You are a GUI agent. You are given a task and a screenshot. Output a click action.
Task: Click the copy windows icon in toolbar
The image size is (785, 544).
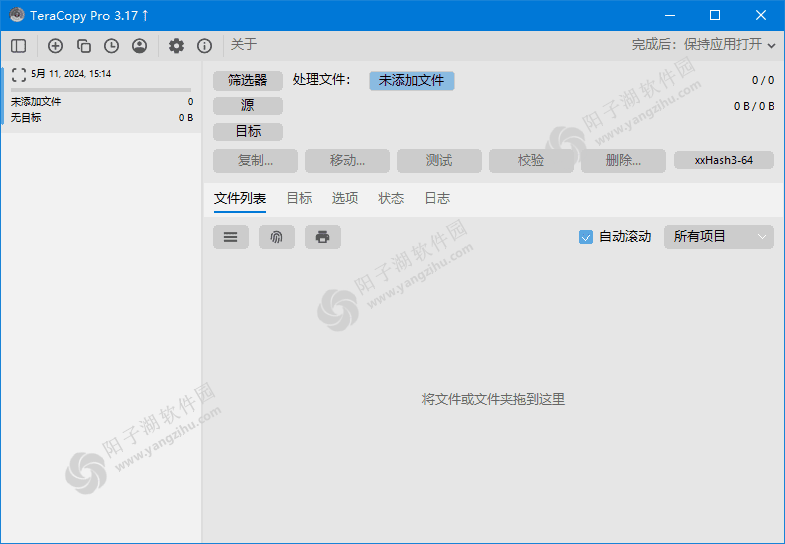(x=83, y=46)
